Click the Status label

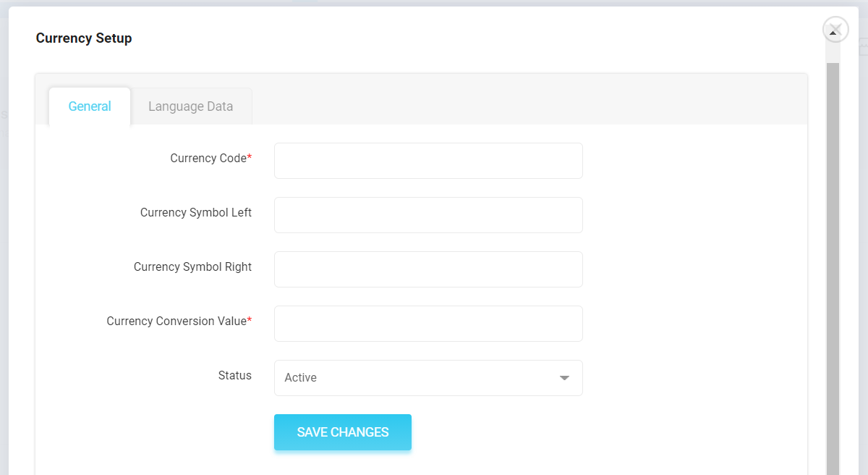(235, 375)
